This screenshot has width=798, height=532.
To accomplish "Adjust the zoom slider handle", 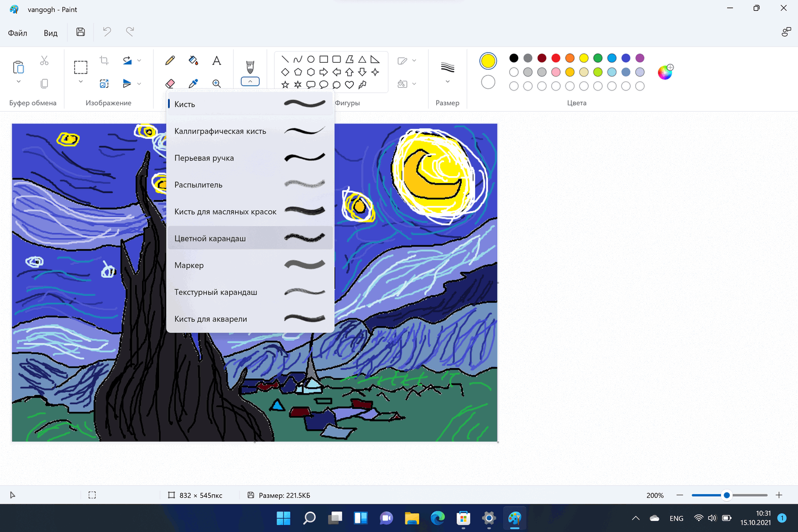I will pos(727,495).
